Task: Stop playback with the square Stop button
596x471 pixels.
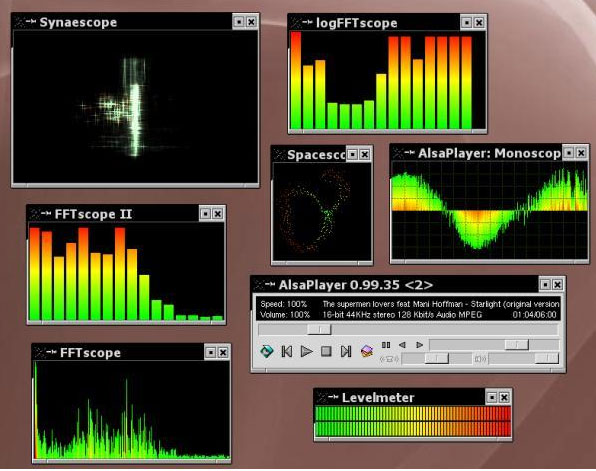Action: (x=326, y=351)
